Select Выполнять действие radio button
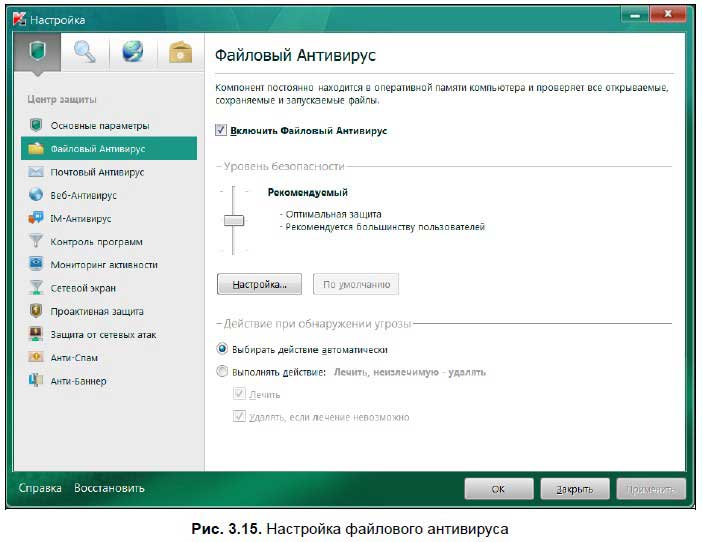702x542 pixels. click(222, 371)
